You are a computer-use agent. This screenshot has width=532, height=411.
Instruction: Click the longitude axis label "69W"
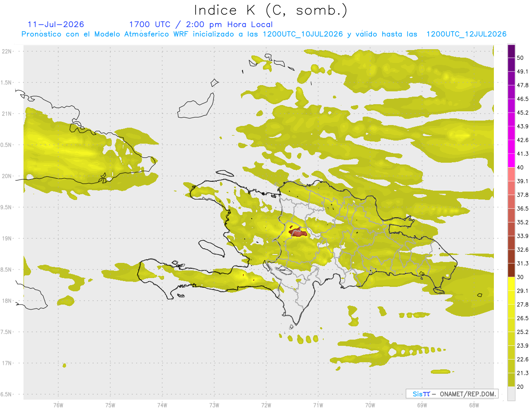coord(422,405)
